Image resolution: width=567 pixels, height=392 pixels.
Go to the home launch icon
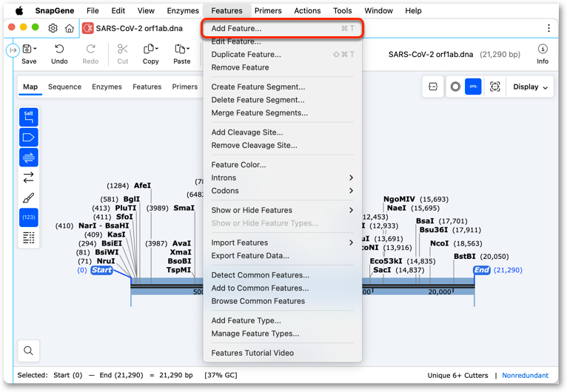coord(70,28)
